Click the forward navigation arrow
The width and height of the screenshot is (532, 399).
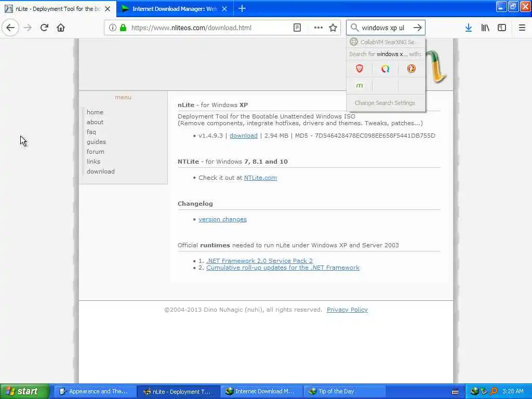[28, 28]
